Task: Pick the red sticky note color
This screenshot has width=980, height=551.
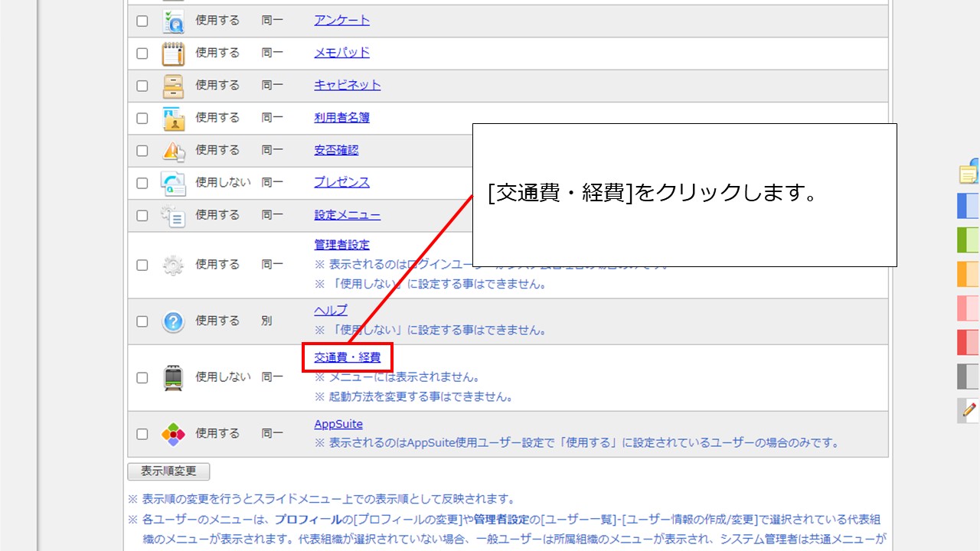Action: tap(969, 342)
